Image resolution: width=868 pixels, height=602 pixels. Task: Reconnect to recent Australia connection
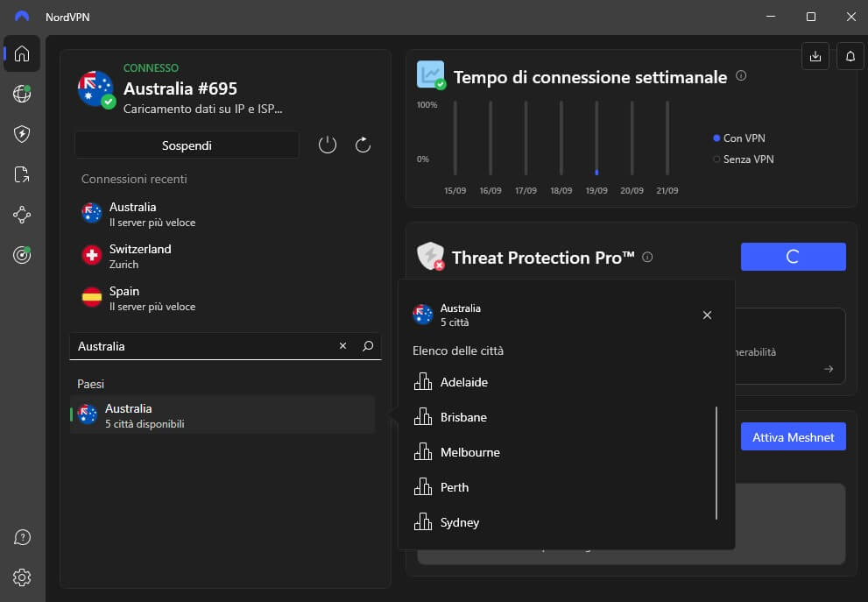(224, 214)
